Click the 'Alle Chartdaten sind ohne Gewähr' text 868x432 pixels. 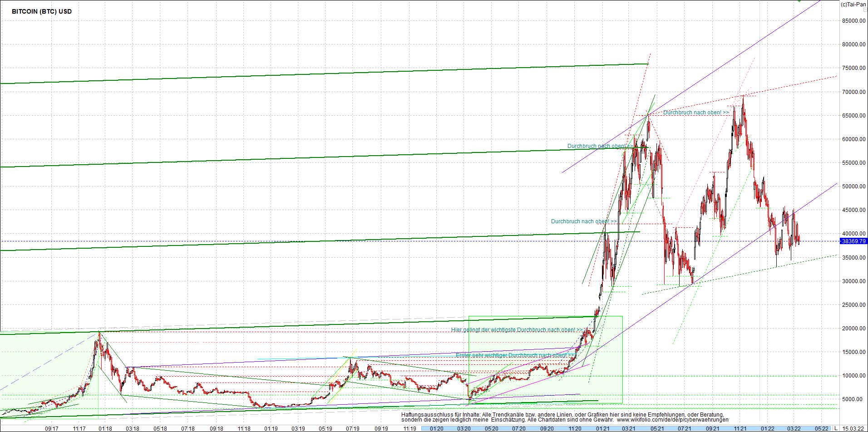pyautogui.click(x=570, y=420)
